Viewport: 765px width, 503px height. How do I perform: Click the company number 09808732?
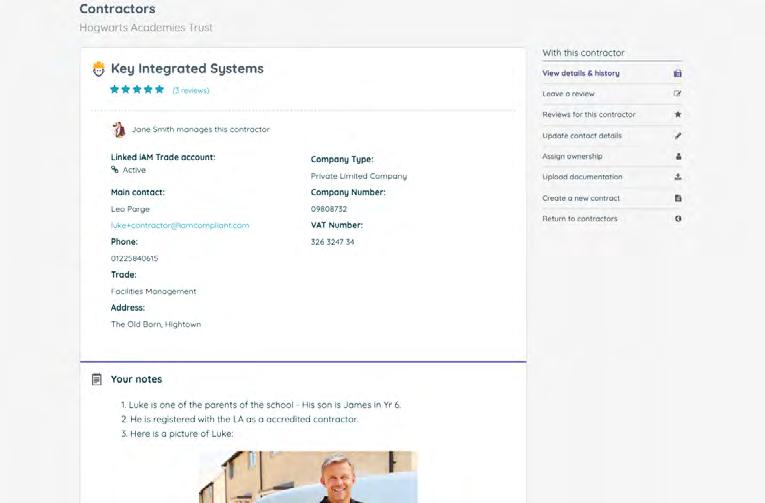(329, 209)
